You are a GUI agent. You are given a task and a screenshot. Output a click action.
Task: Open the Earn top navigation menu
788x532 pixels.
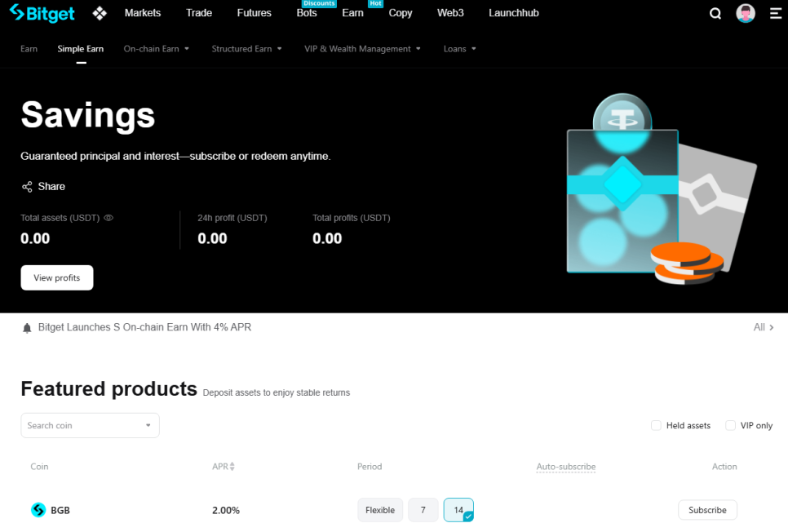click(x=352, y=13)
